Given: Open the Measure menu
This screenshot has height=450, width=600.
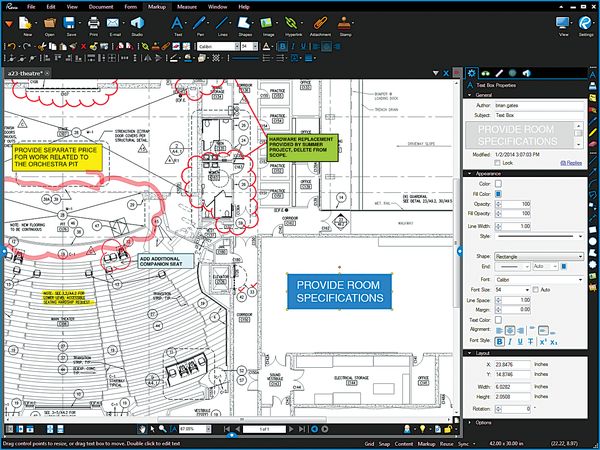Looking at the screenshot, I should 186,6.
